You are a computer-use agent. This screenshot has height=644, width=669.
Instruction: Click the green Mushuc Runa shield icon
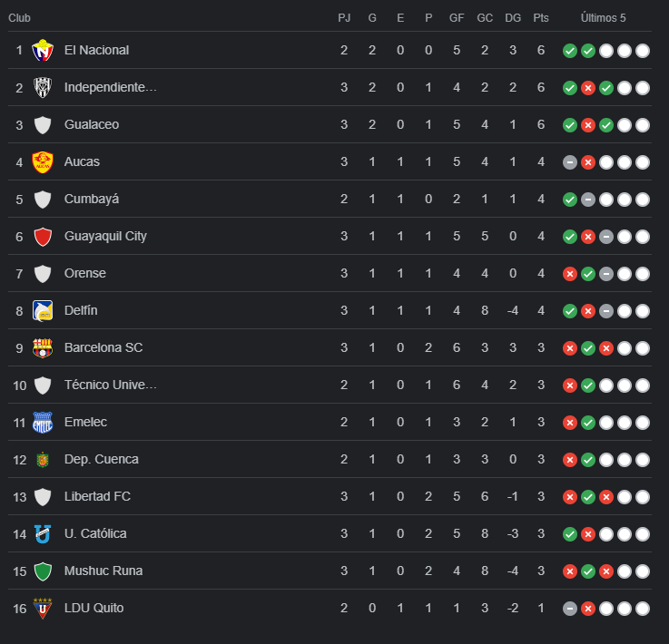42,571
